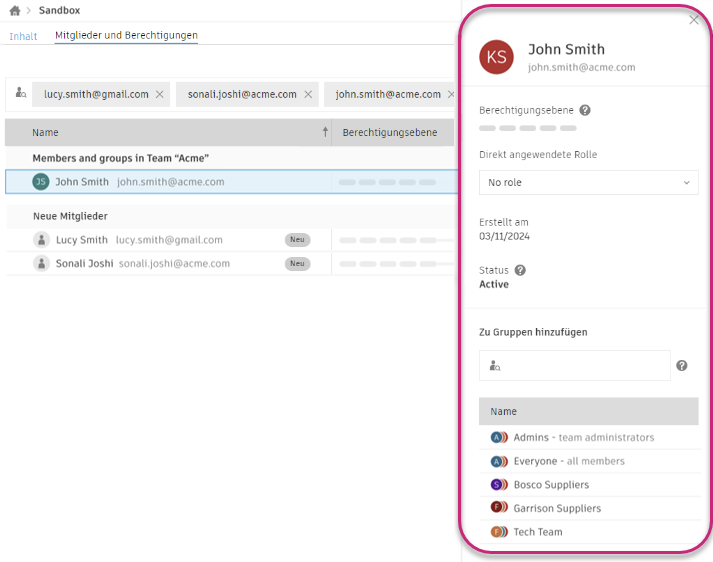Select the Tech Team group
713x562 pixels.
[x=588, y=532]
